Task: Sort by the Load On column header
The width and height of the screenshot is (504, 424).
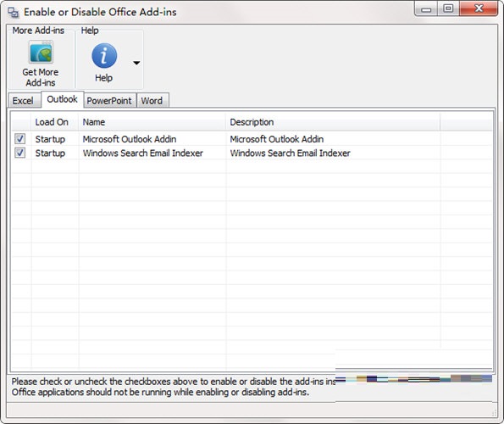Action: tap(55, 122)
